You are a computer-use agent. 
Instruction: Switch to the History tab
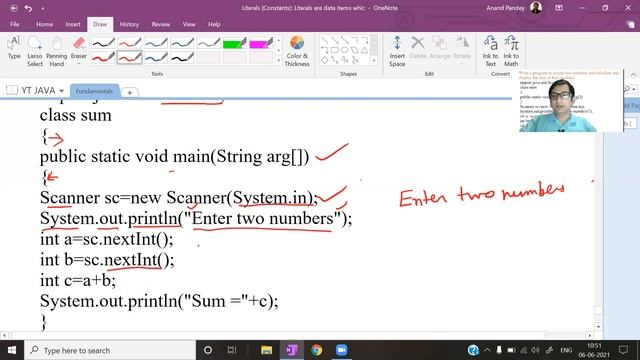[x=129, y=24]
